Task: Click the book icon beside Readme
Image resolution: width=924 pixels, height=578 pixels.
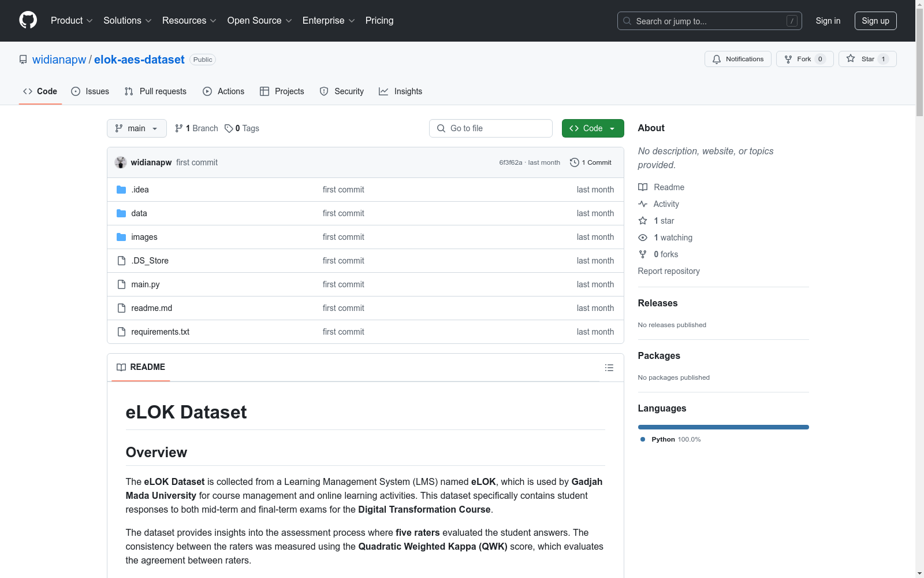Action: tap(643, 187)
